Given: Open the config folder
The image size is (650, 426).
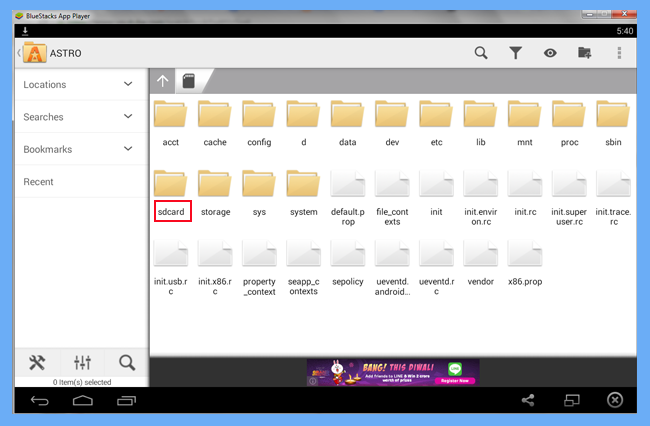Looking at the screenshot, I should (x=259, y=123).
